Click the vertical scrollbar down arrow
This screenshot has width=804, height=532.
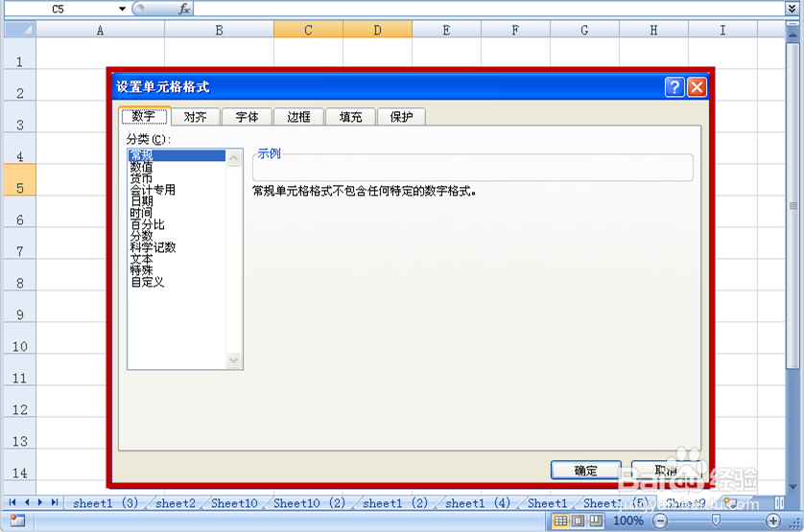coord(792,486)
